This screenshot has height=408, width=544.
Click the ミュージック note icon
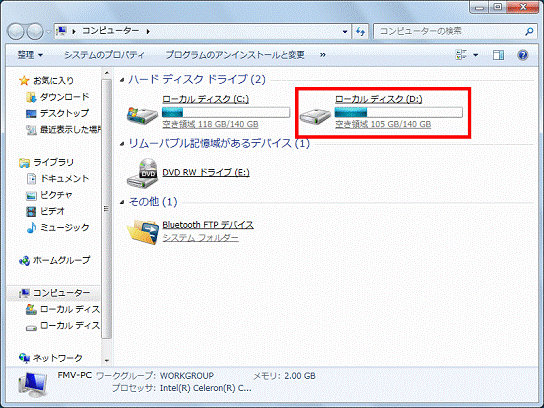31,228
